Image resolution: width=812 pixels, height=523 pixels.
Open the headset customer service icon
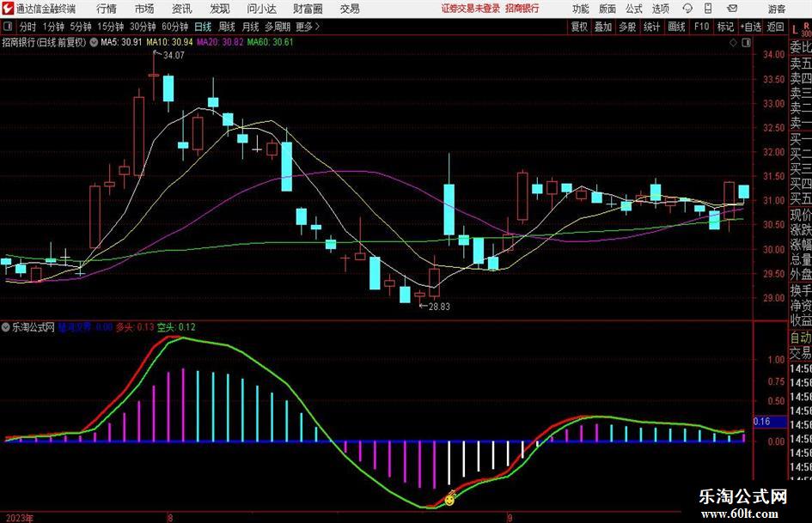687,9
